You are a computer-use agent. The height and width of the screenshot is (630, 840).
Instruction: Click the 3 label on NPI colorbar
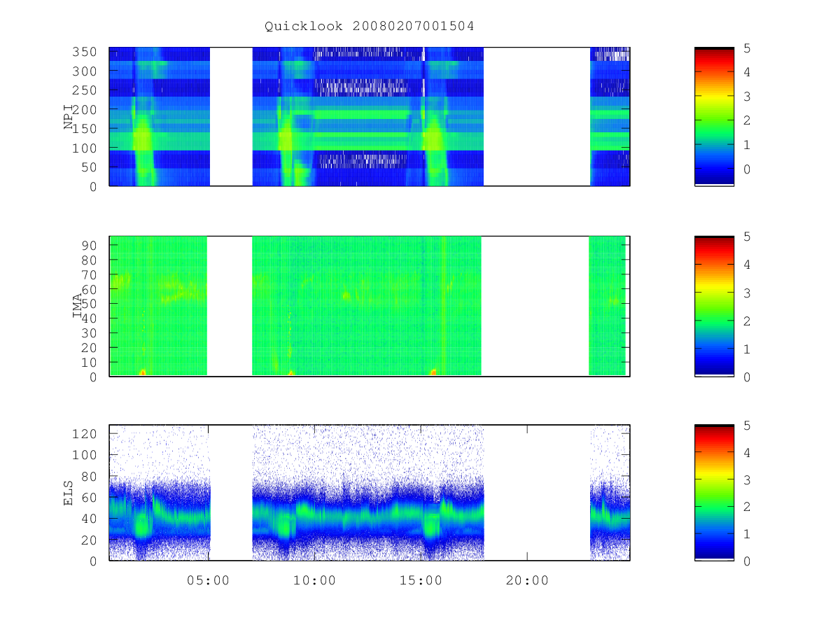[x=747, y=97]
